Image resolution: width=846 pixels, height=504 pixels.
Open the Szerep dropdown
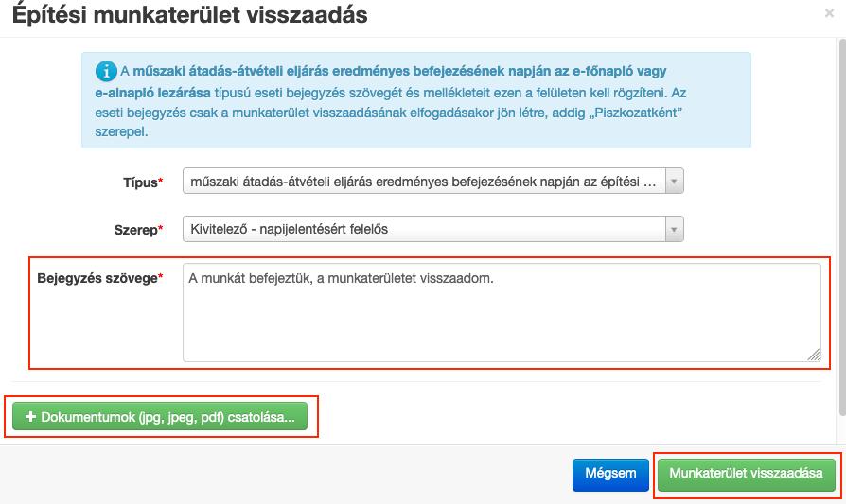click(x=433, y=229)
